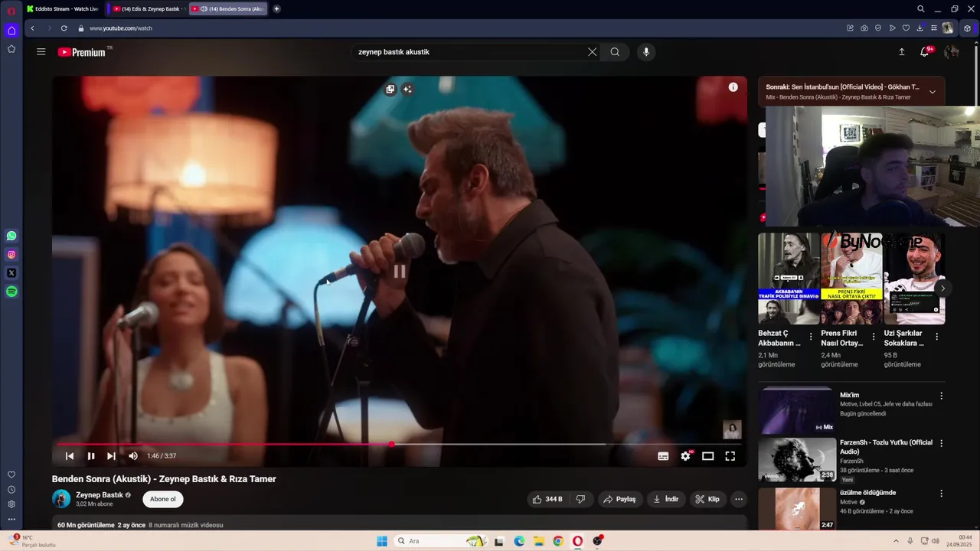This screenshot has width=980, height=551.
Task: Share video via Paylaş
Action: pos(619,499)
